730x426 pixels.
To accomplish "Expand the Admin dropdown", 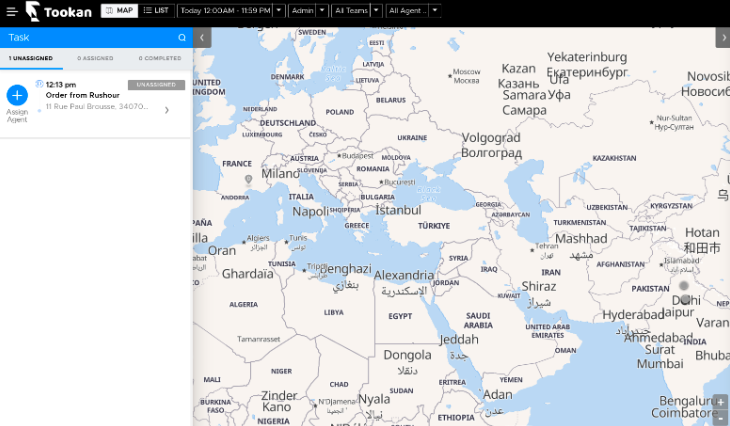I will 322,11.
